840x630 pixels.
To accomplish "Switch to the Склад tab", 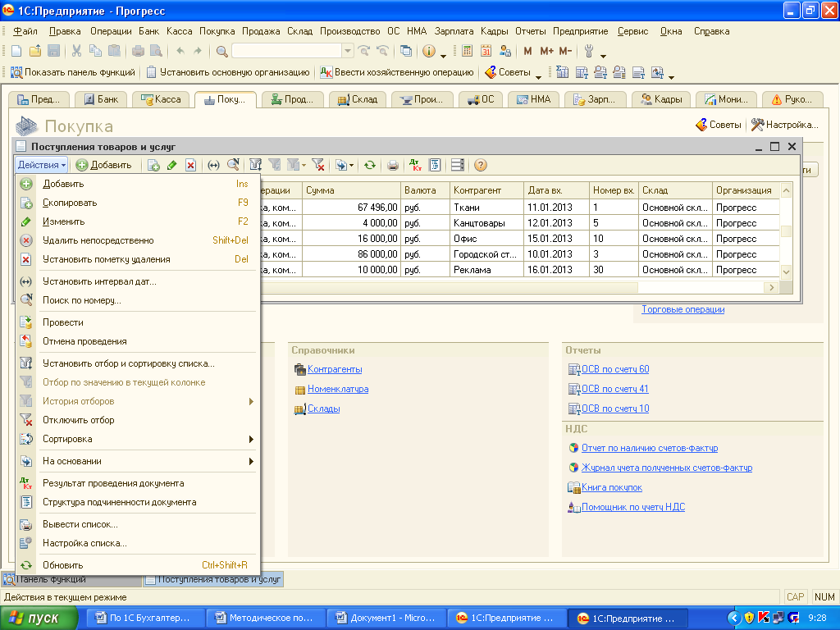I will point(358,99).
